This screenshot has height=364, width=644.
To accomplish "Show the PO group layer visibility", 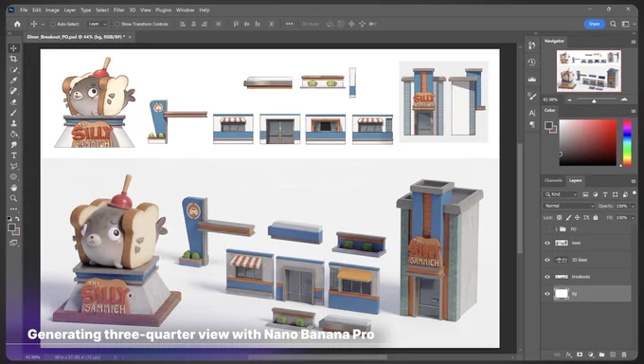I will [x=547, y=229].
